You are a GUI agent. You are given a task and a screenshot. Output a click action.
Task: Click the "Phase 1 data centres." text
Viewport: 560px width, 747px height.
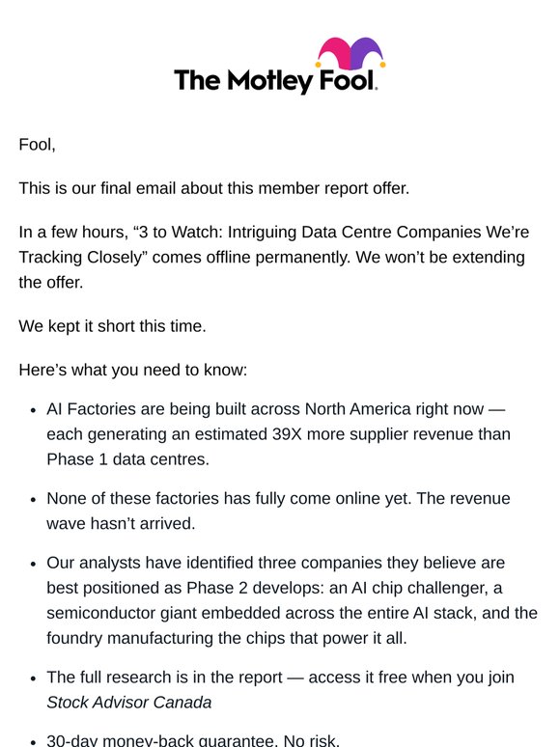127,459
